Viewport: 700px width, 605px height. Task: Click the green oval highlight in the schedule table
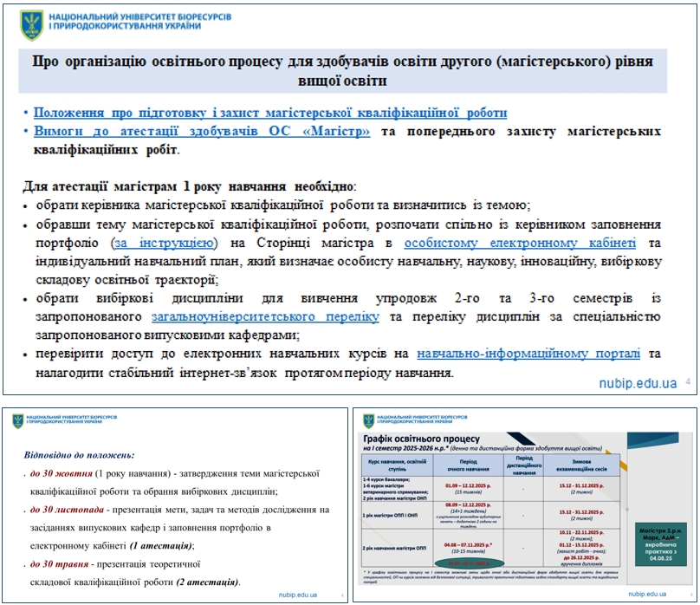pos(469,563)
